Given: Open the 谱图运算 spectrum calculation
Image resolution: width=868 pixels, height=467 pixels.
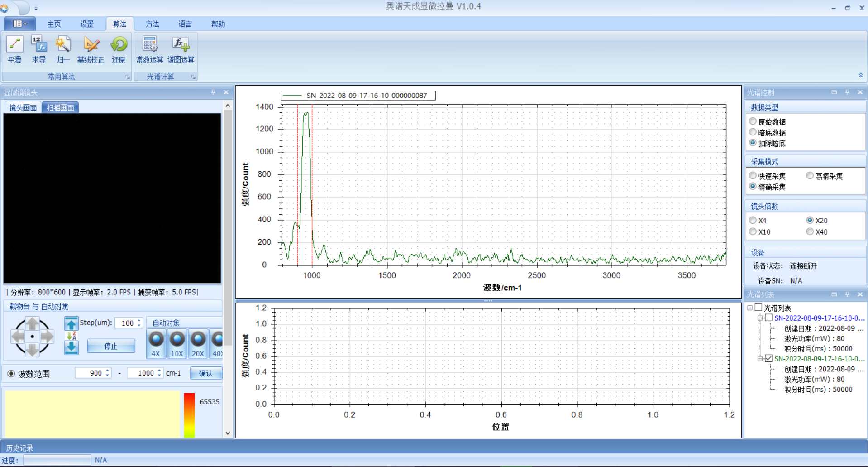Looking at the screenshot, I should (181, 50).
